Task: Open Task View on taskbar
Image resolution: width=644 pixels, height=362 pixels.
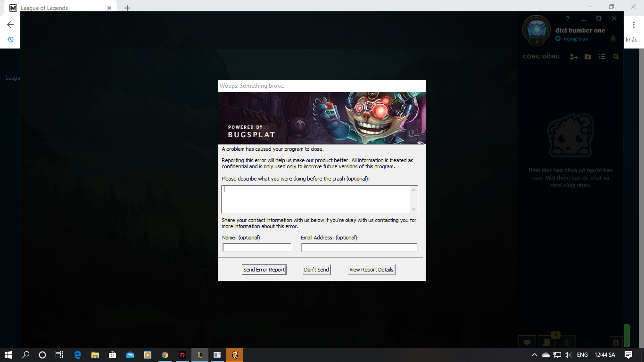Action: click(59, 355)
